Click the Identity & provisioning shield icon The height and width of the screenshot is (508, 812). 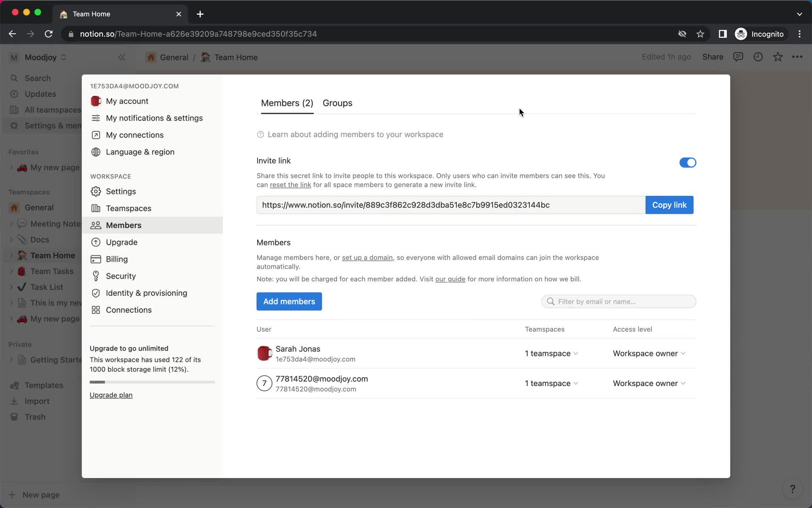coord(96,293)
